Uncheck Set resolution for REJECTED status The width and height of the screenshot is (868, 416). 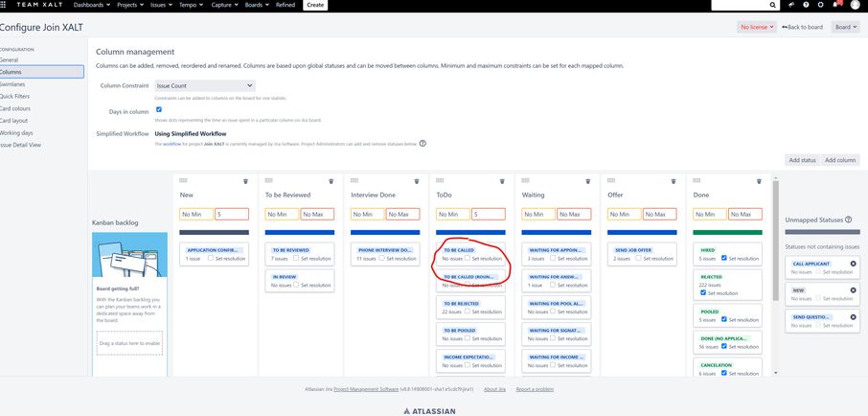pos(703,292)
